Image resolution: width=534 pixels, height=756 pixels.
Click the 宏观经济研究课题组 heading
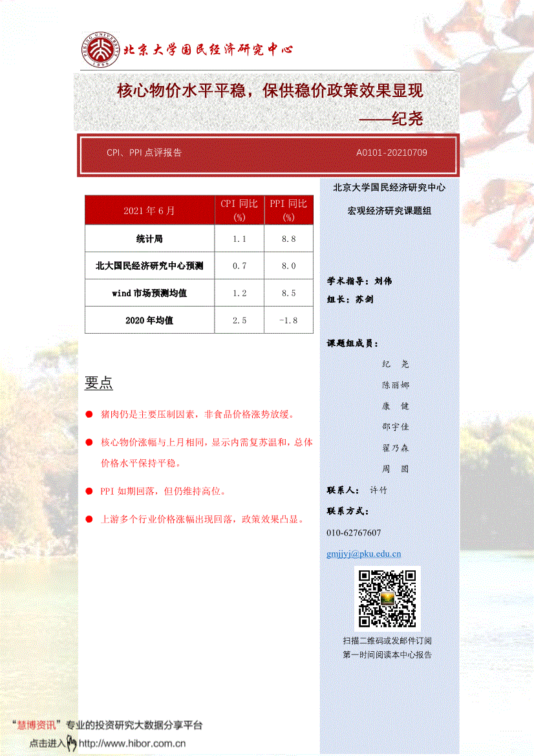point(389,211)
